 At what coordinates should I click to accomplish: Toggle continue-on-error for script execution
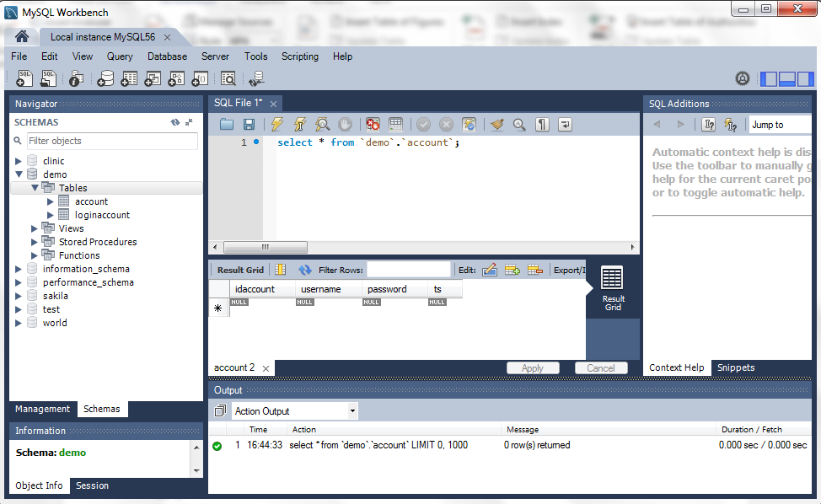[373, 125]
